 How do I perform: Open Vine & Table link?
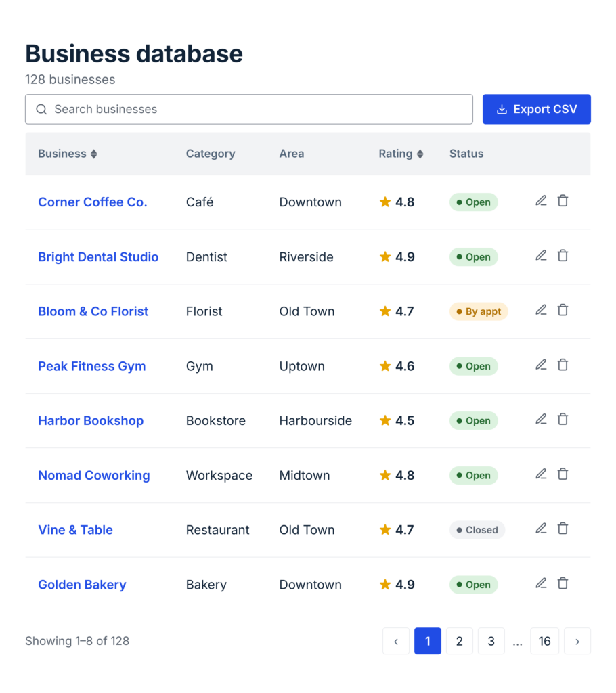point(75,529)
